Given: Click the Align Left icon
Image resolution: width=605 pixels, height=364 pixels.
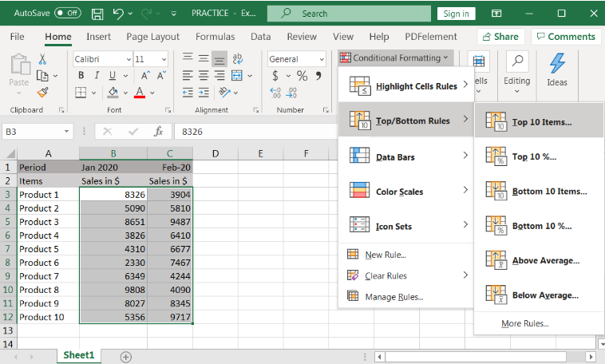Looking at the screenshot, I should tap(188, 76).
